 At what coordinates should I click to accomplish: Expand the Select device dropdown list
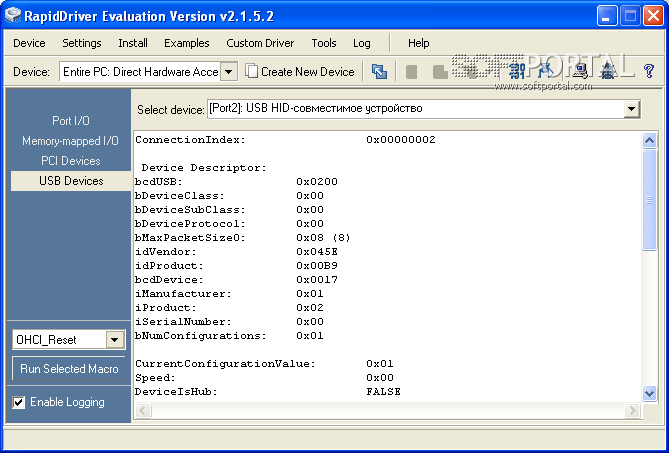tap(631, 108)
